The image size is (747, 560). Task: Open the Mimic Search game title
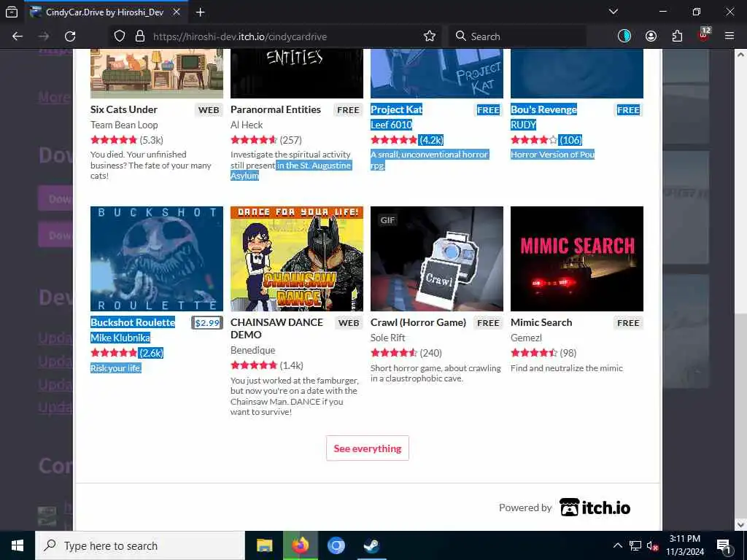click(x=541, y=322)
